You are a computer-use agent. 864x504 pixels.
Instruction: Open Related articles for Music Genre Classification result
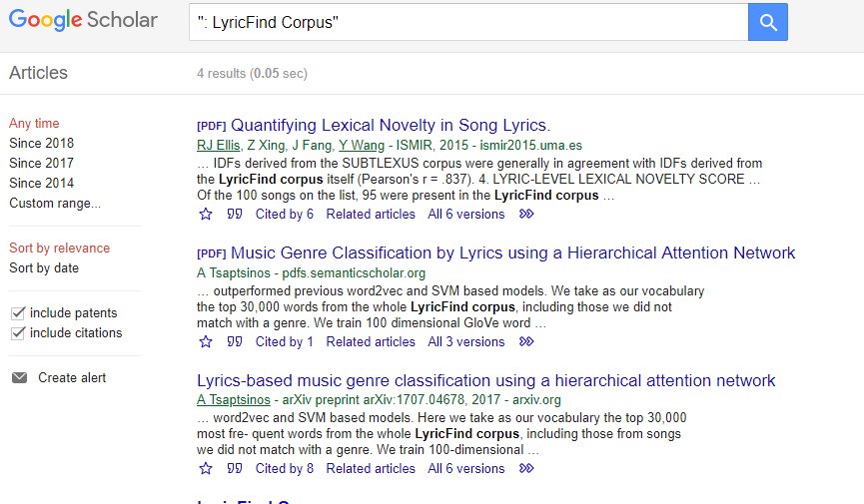(371, 342)
